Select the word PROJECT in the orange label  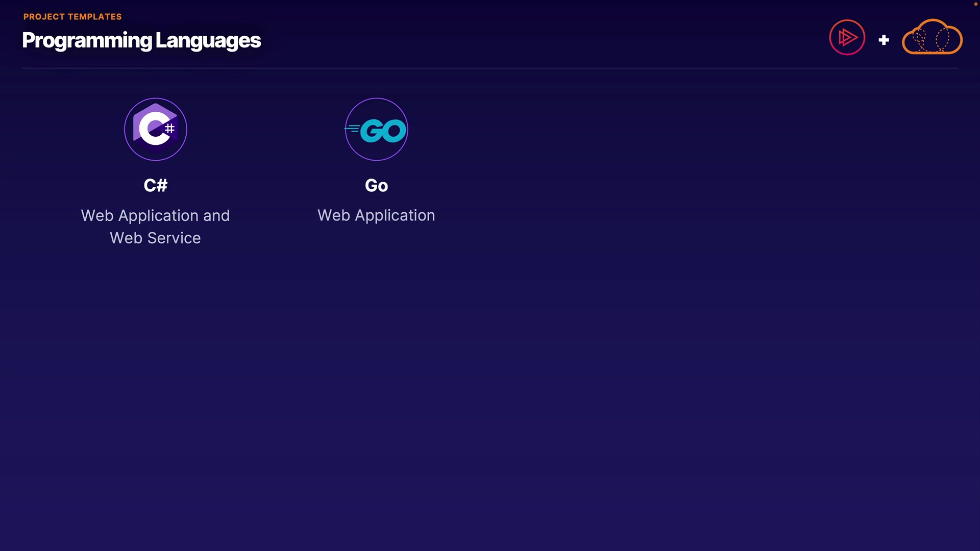(44, 17)
